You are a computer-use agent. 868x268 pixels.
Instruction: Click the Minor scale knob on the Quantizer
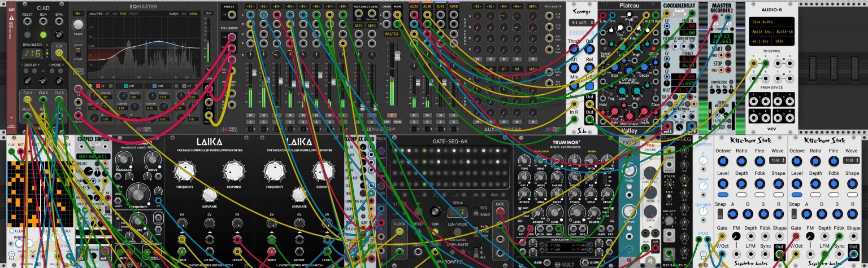coord(703,186)
